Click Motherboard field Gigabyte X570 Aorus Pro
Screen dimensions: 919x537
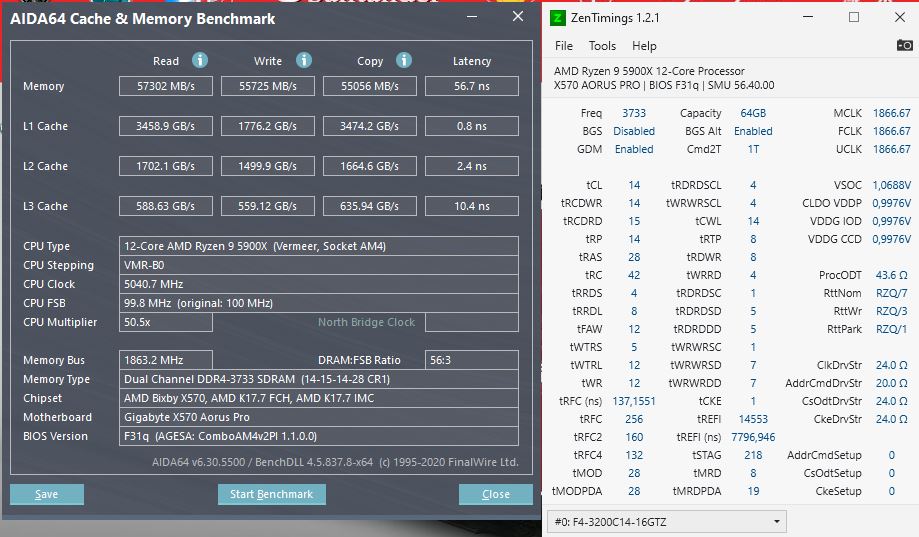pyautogui.click(x=319, y=417)
